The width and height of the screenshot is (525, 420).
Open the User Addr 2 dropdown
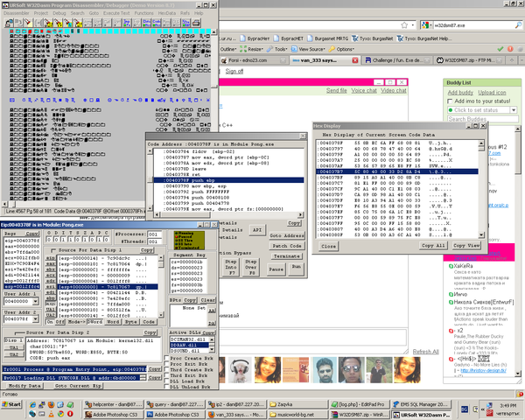[x=36, y=318]
